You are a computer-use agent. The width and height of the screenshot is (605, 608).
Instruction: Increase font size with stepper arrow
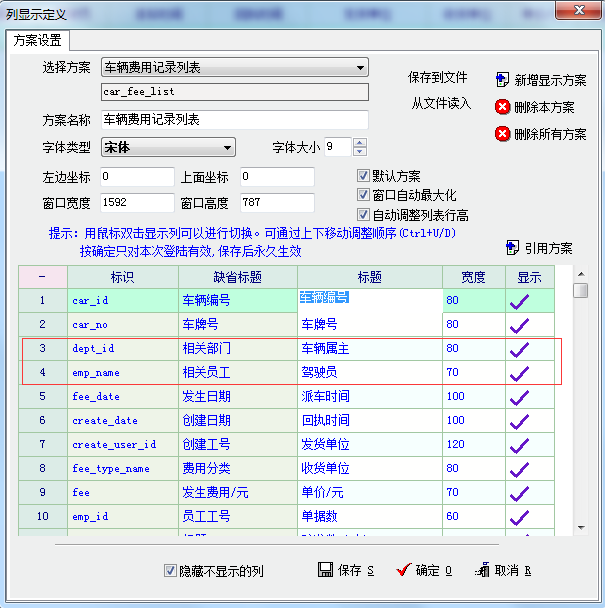click(x=359, y=143)
